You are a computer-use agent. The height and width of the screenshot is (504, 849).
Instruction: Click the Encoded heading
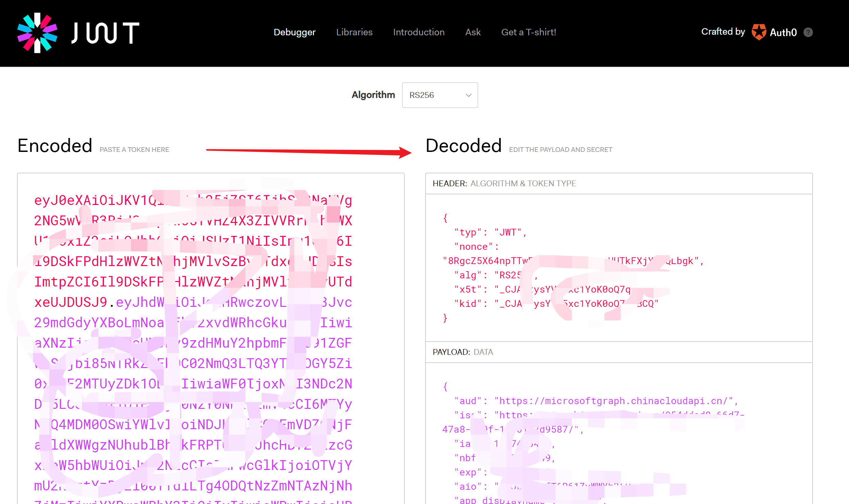[55, 146]
